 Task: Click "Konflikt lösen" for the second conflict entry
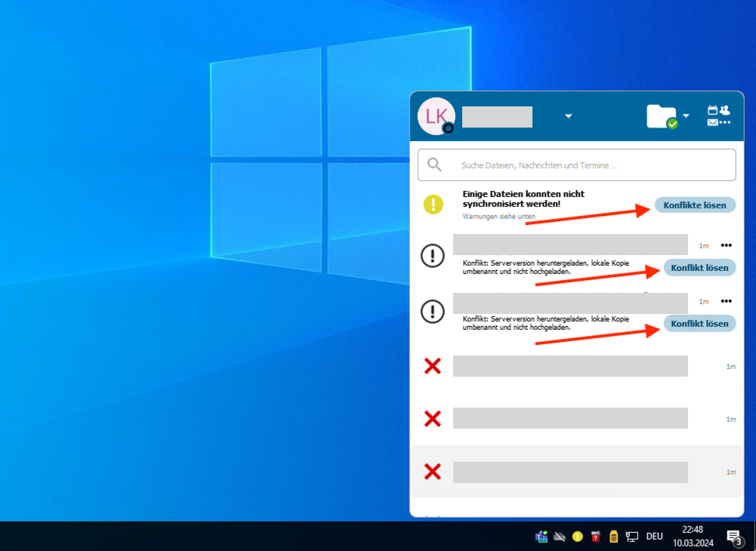(699, 323)
